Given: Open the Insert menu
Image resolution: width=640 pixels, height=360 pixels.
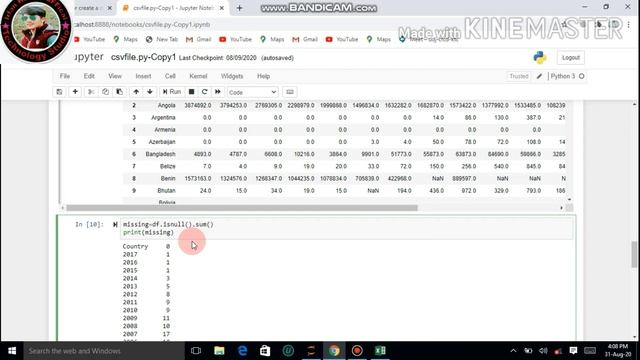Looking at the screenshot, I should point(143,76).
